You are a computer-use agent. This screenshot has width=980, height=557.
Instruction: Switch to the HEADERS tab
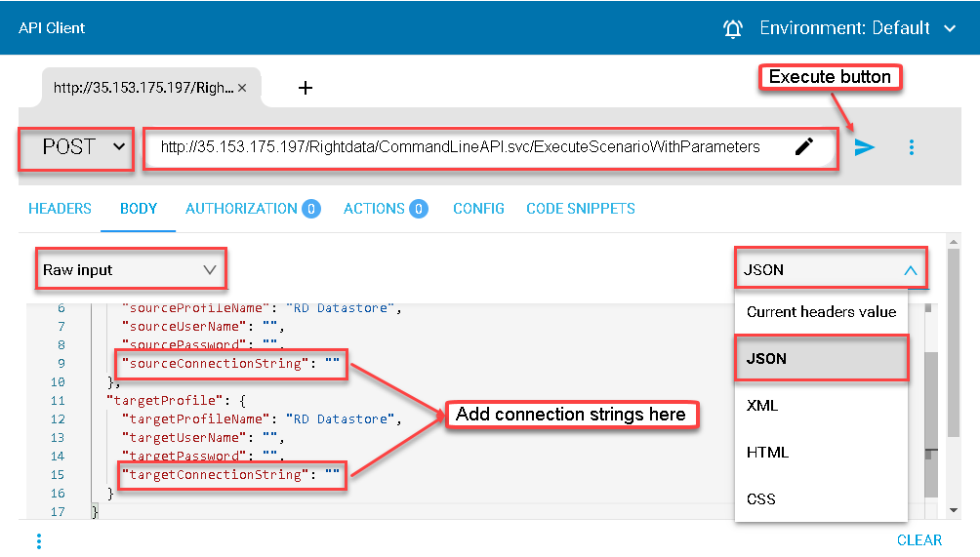(60, 209)
